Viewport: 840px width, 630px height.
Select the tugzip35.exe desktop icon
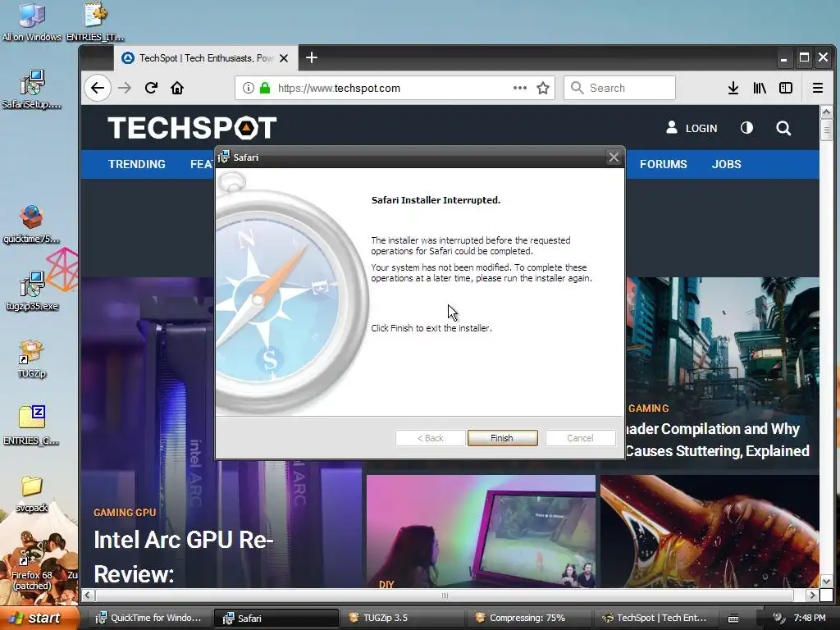(x=32, y=291)
